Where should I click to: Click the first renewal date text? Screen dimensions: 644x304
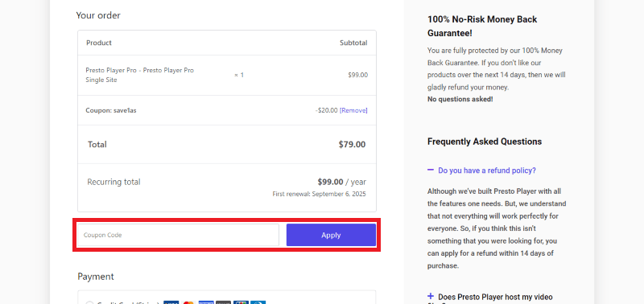tap(319, 194)
